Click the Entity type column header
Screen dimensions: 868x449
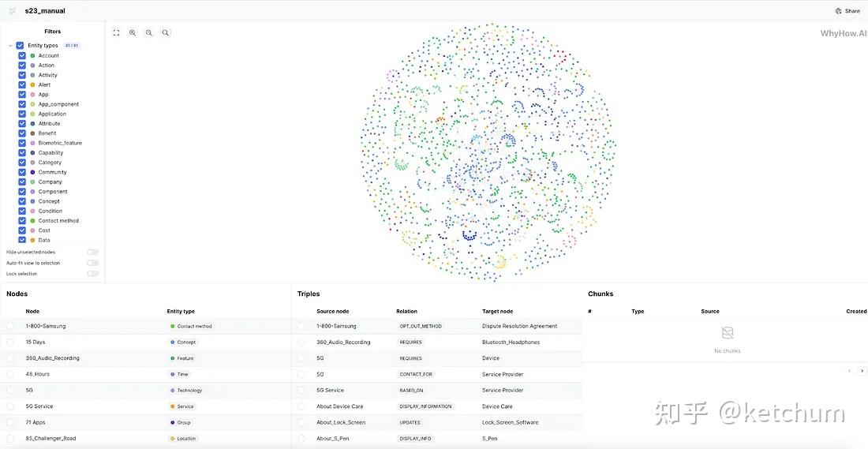[181, 311]
